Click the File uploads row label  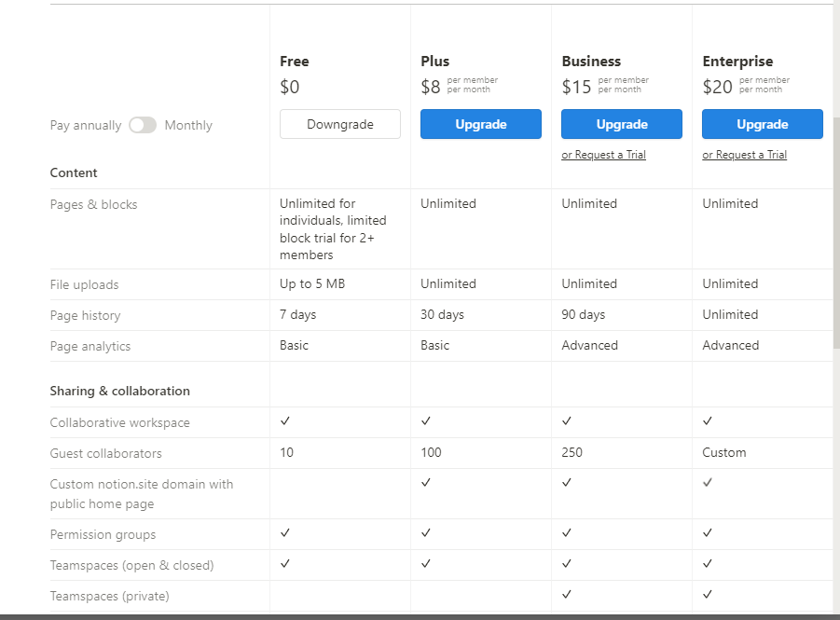coord(84,285)
